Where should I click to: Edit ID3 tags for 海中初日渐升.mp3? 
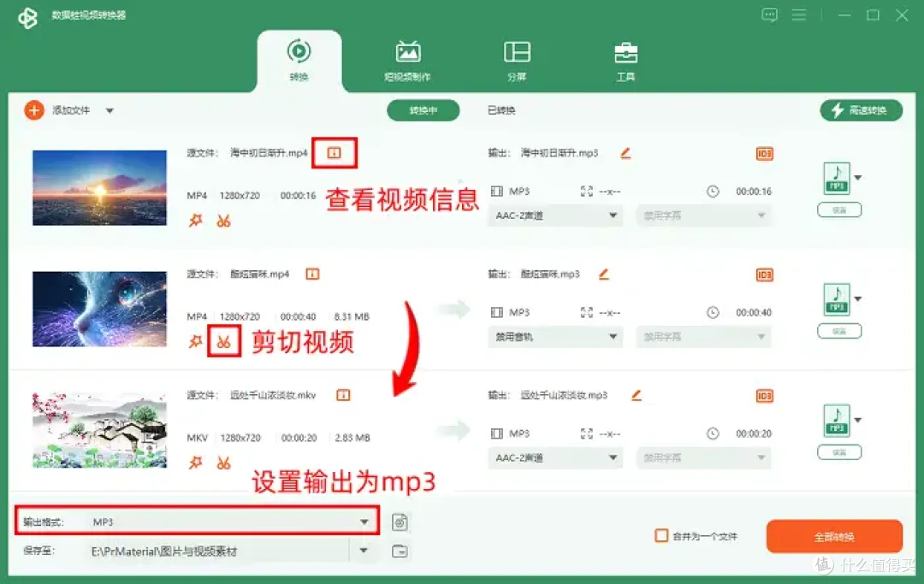764,154
